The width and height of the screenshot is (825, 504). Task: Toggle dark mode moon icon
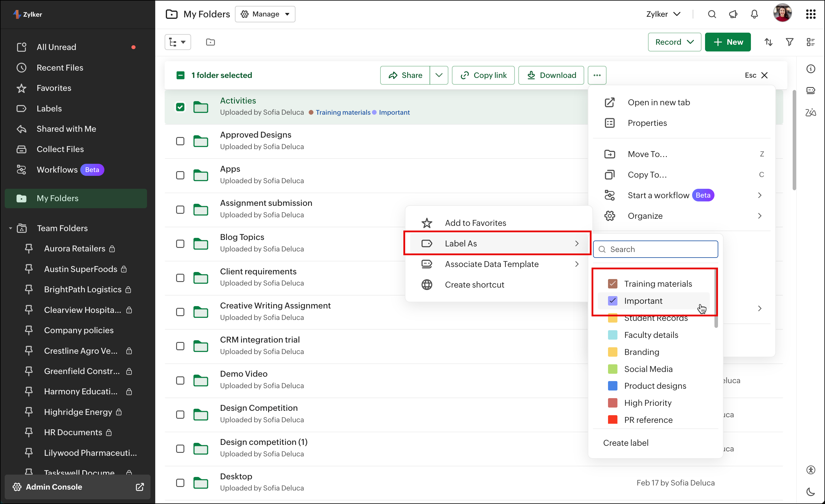pyautogui.click(x=811, y=491)
